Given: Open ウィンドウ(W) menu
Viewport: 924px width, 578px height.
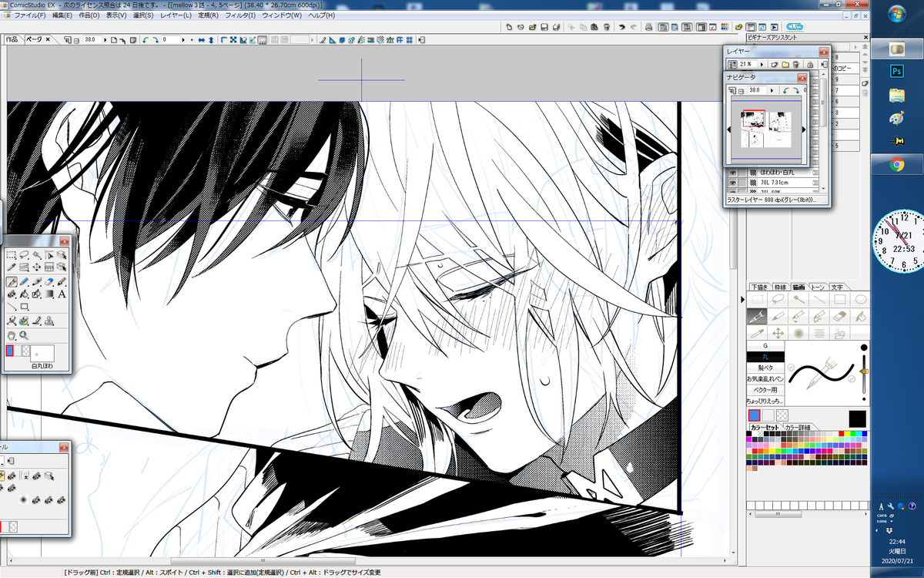Looking at the screenshot, I should coord(282,15).
